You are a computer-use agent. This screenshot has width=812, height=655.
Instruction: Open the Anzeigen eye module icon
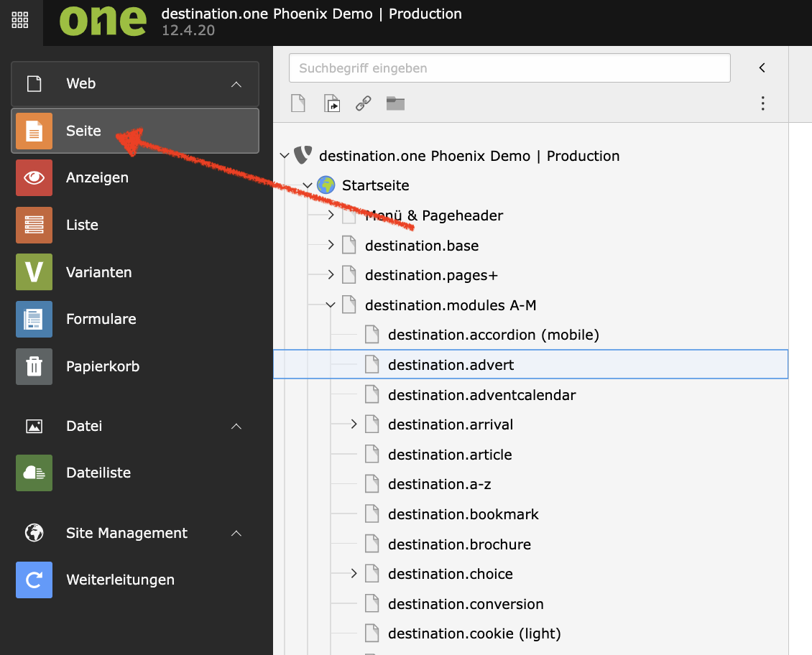(34, 177)
